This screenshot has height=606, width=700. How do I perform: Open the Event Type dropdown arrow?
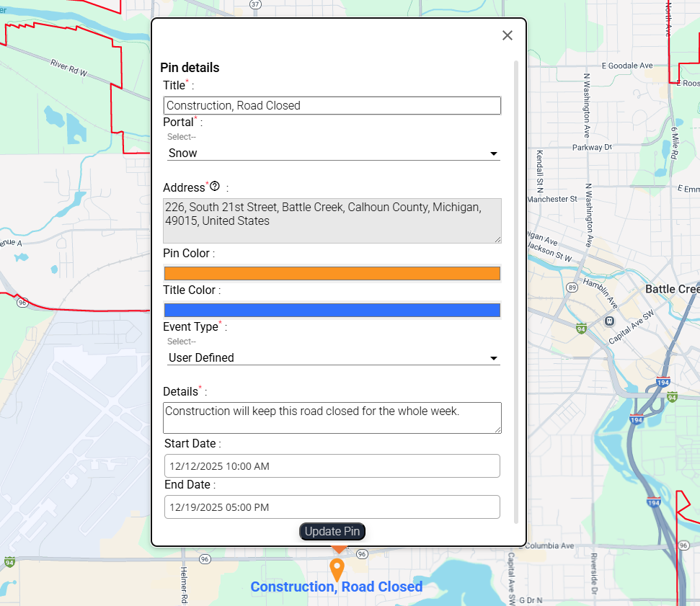(494, 358)
